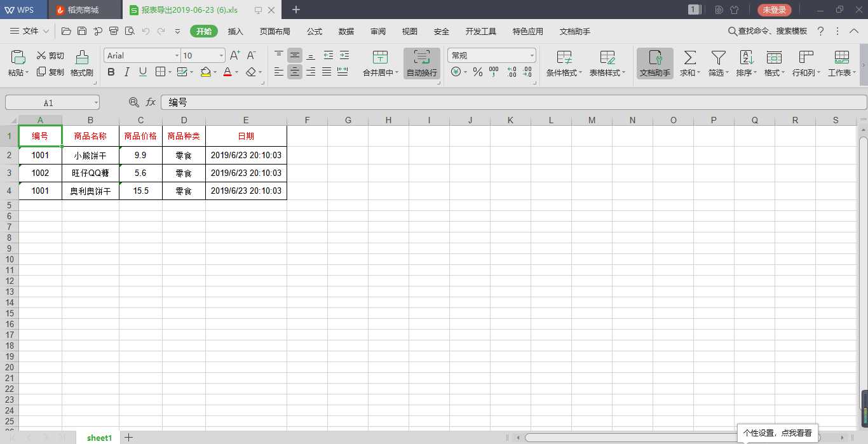
Task: Toggle bottom vertical alignment
Action: click(x=311, y=55)
